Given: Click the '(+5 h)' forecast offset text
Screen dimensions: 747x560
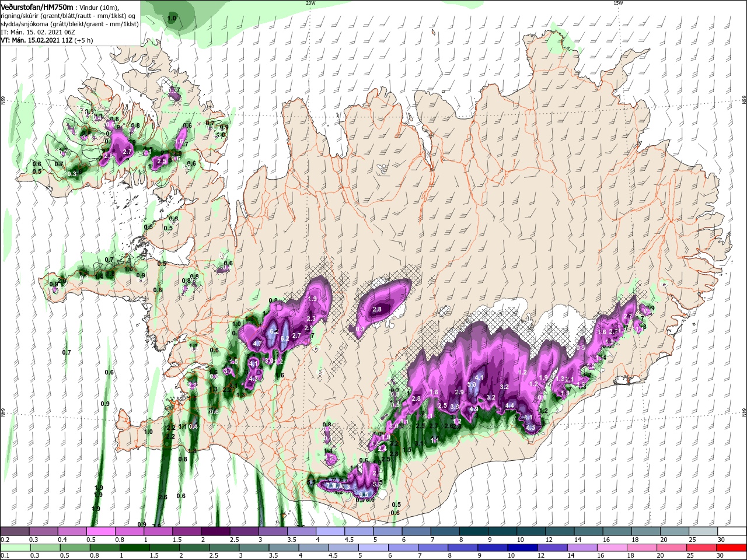Looking at the screenshot, I should (x=83, y=40).
